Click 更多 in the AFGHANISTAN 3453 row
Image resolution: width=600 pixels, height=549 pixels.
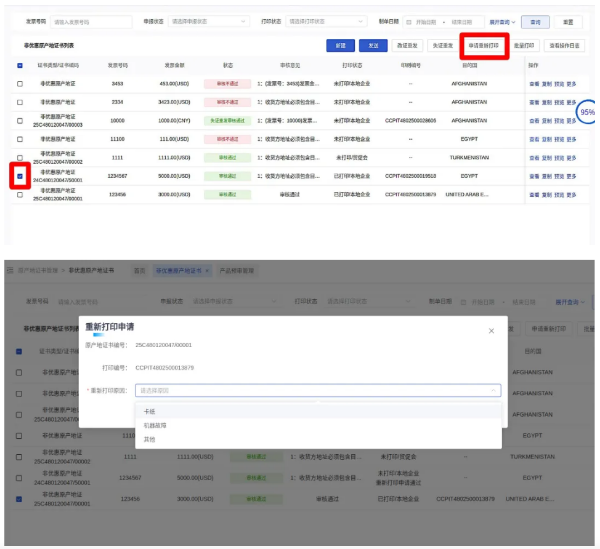572,84
